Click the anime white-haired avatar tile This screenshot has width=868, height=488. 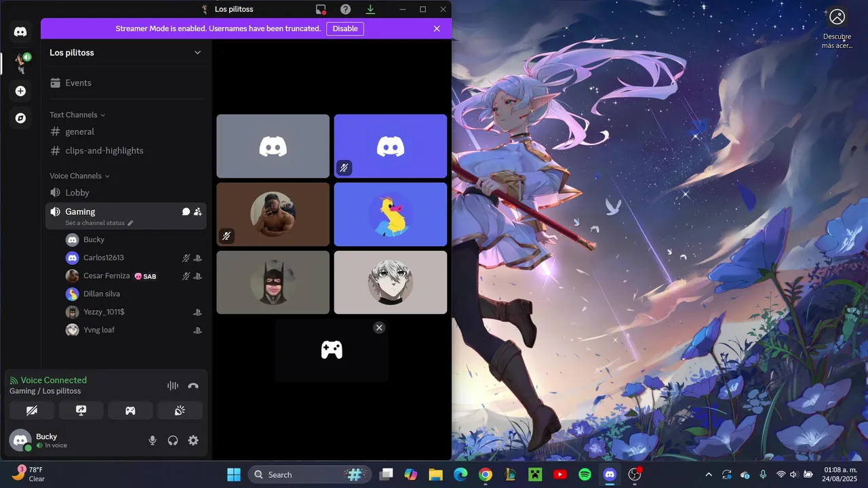point(391,282)
